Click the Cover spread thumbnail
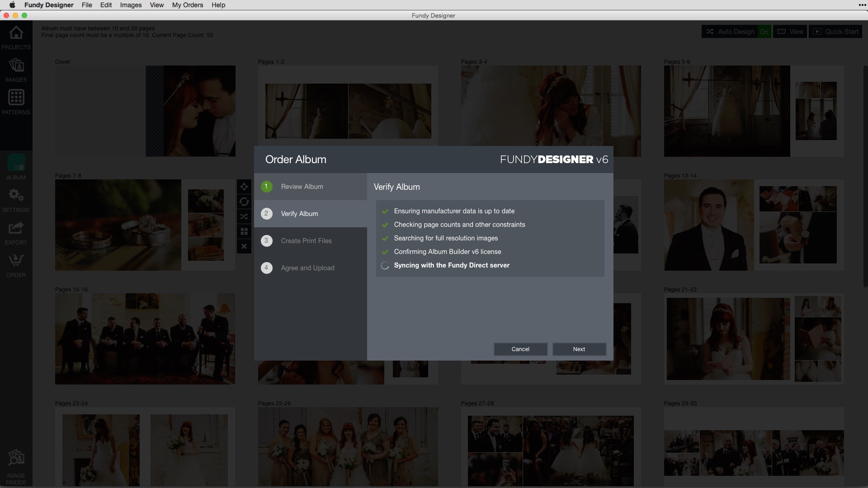Image resolution: width=868 pixels, height=488 pixels. [145, 111]
